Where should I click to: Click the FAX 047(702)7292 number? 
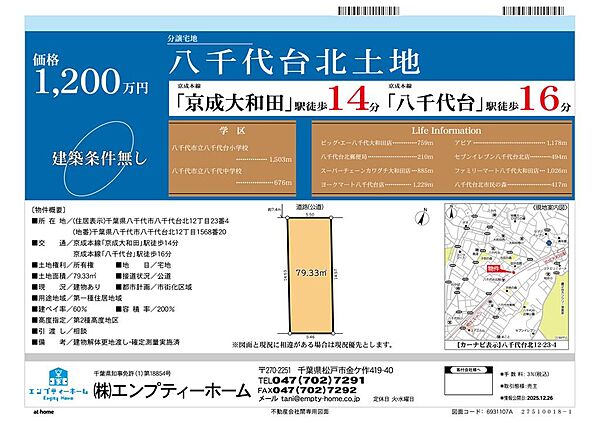(x=308, y=390)
